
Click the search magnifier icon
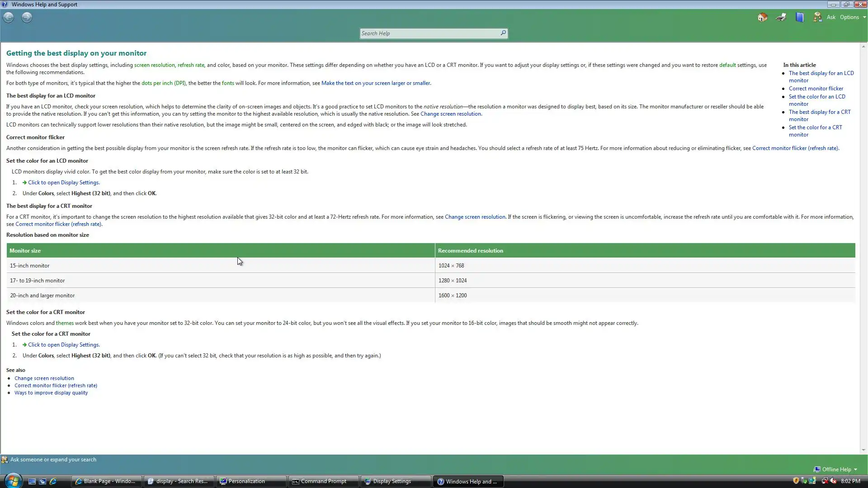(503, 33)
